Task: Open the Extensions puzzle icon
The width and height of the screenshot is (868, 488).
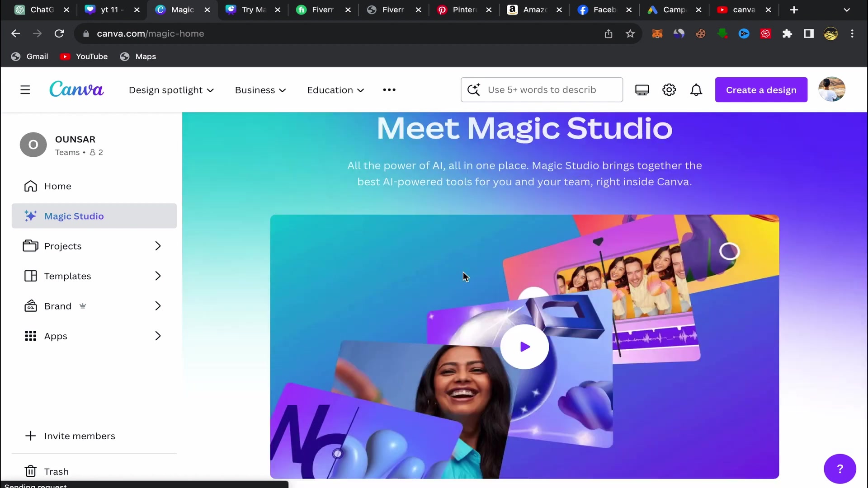Action: [x=787, y=33]
